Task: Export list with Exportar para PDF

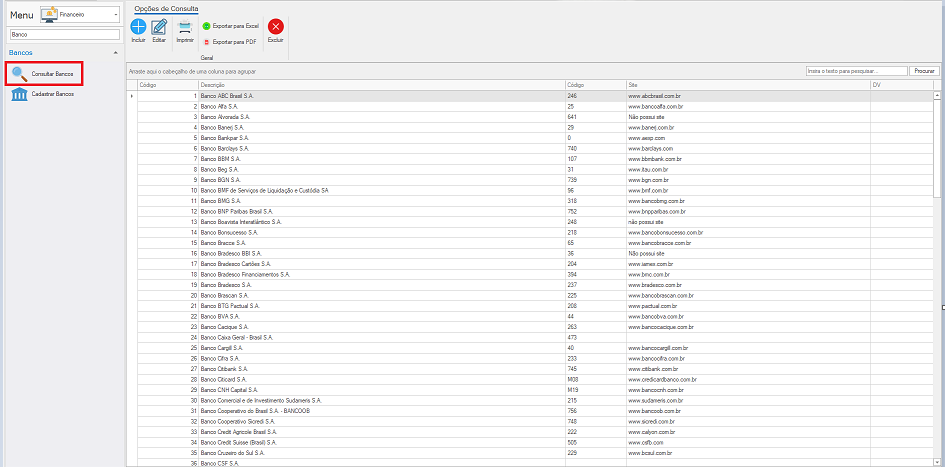Action: 229,42
